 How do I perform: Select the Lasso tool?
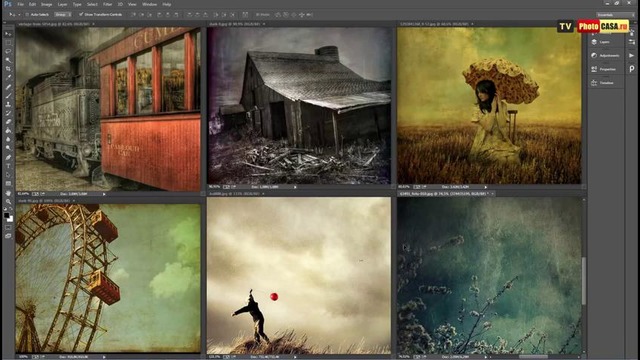coord(8,51)
